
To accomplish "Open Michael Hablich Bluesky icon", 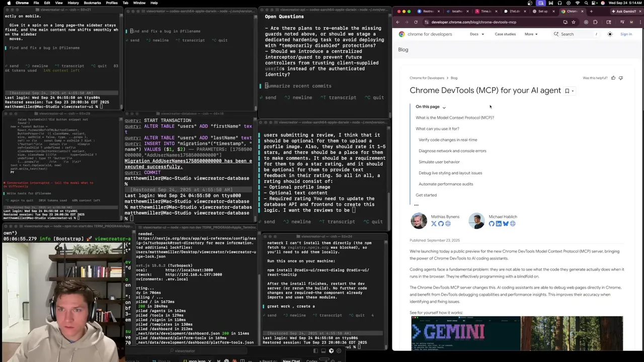I will (x=506, y=224).
